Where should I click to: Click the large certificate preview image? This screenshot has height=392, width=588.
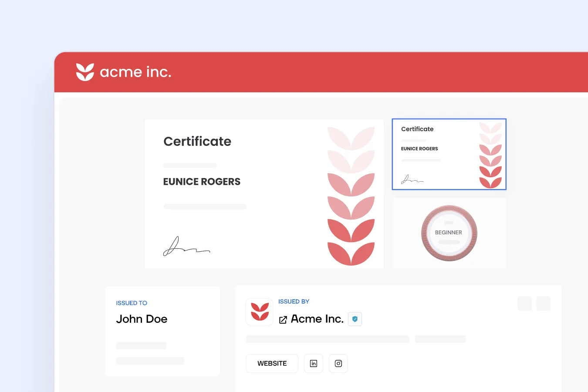(264, 194)
